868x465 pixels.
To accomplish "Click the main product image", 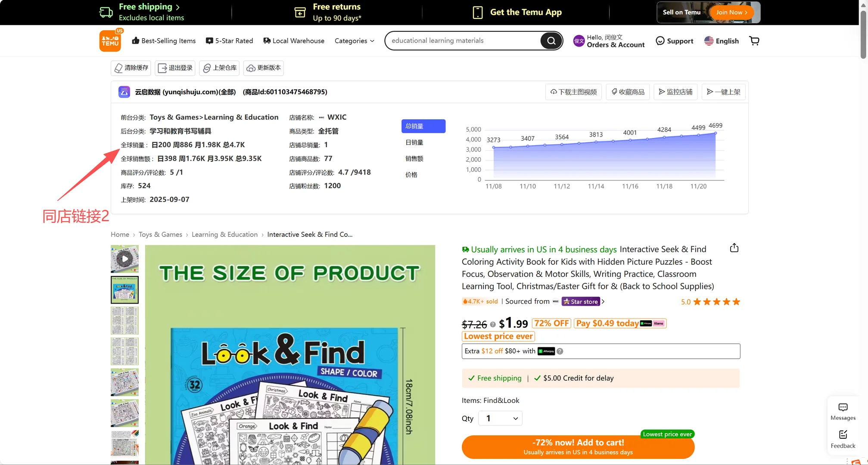I will [290, 355].
